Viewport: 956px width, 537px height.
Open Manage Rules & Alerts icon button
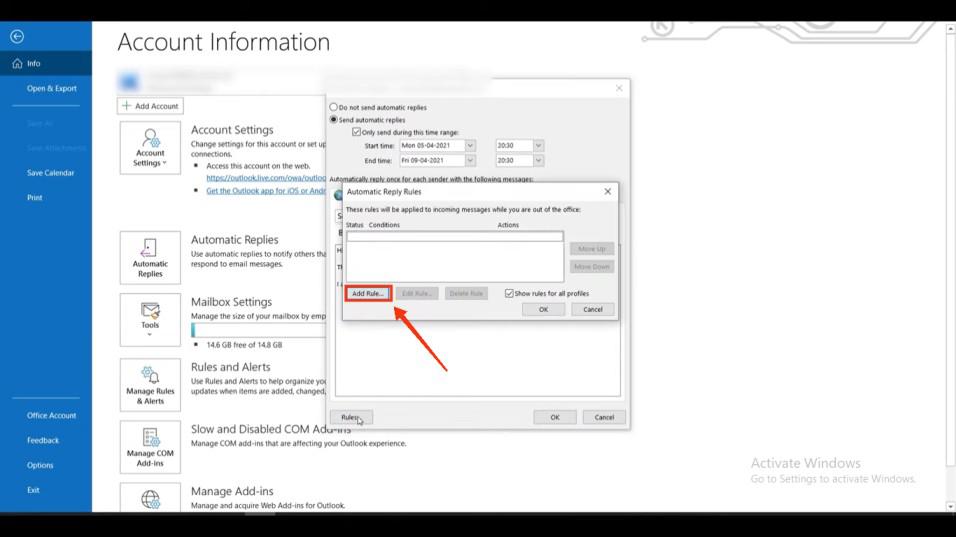(150, 385)
